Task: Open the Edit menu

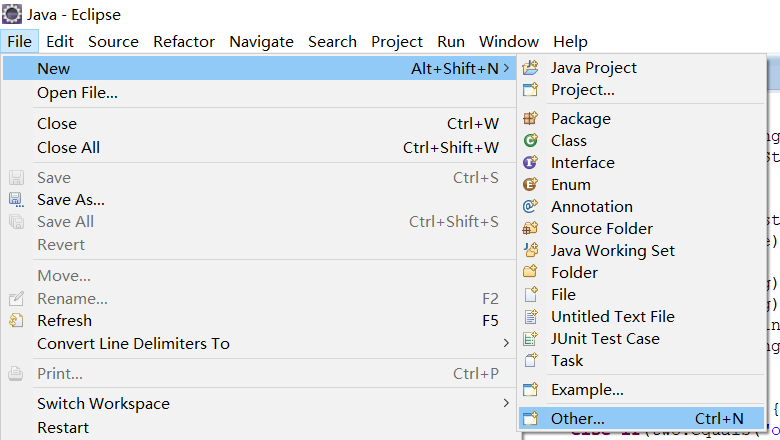Action: [x=60, y=41]
